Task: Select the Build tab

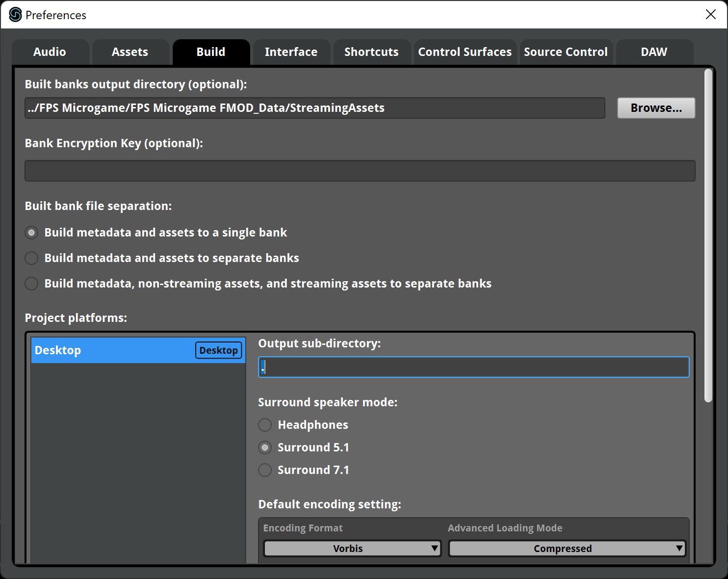Action: 211,52
